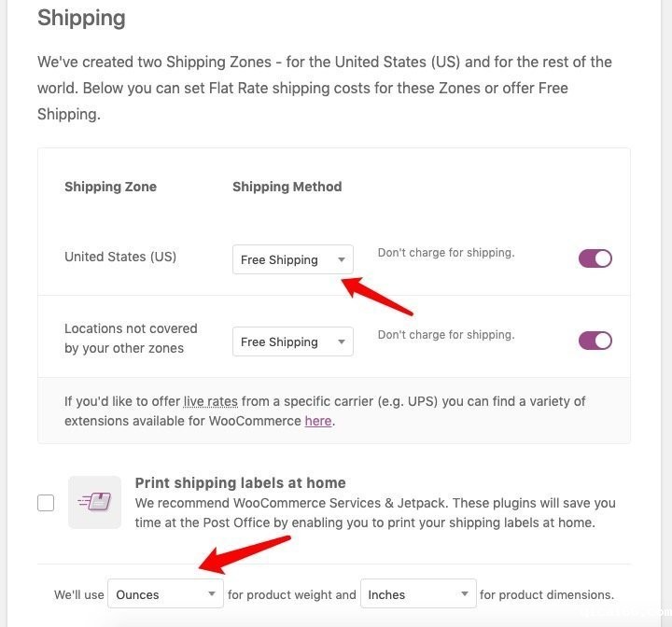
Task: Click red arrow pointing at Ounces dropdown
Action: pos(246,554)
